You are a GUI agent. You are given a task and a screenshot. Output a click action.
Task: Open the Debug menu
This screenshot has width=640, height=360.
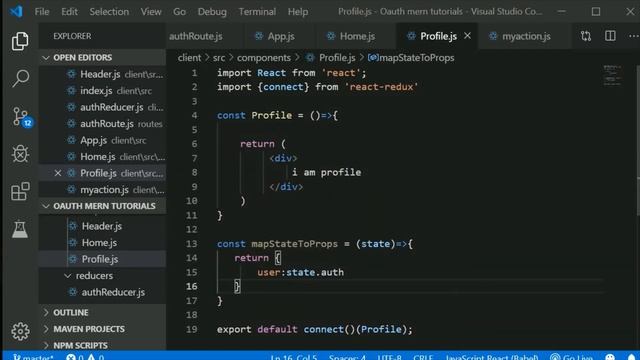click(212, 11)
